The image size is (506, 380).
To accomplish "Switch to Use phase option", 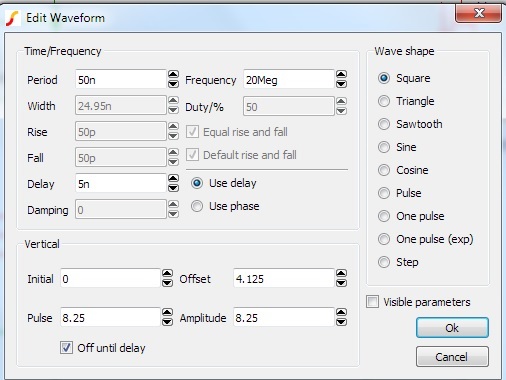I will click(x=225, y=206).
